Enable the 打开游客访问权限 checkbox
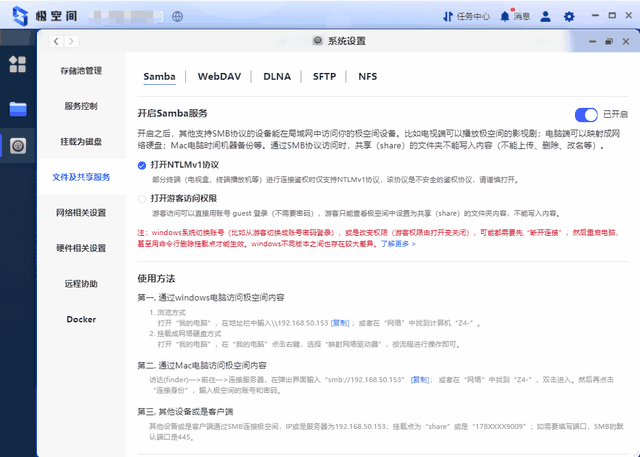Image resolution: width=640 pixels, height=457 pixels. click(143, 199)
